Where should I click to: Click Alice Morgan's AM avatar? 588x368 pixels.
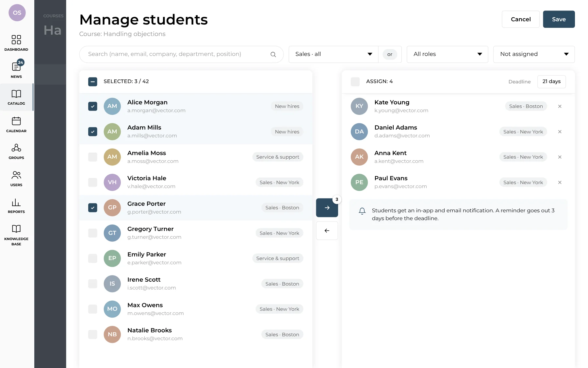pyautogui.click(x=112, y=106)
